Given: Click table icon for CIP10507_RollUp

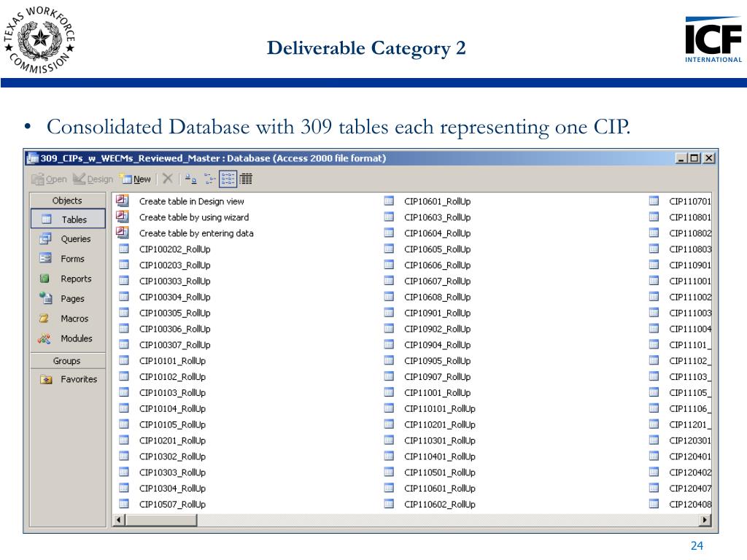Looking at the screenshot, I should click(x=124, y=503).
